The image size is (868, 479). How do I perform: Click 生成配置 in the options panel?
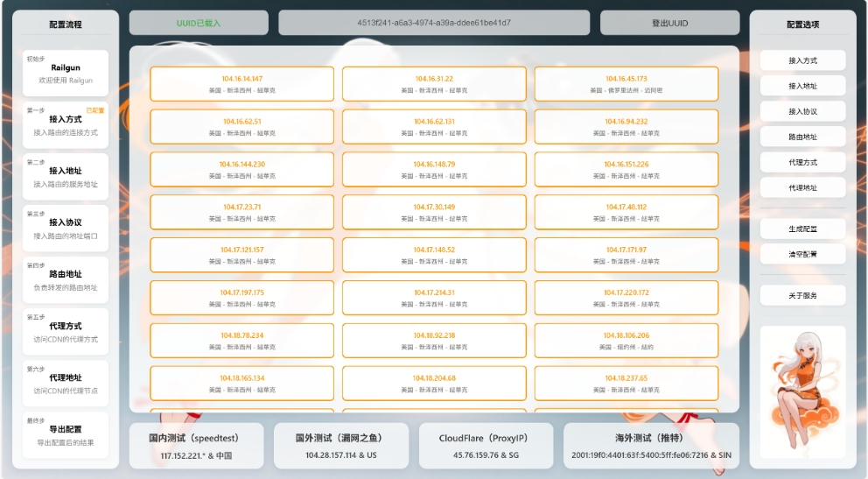(802, 229)
